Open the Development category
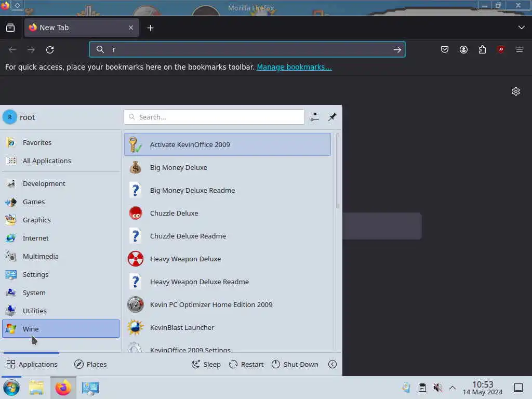The image size is (532, 399). pos(61,183)
